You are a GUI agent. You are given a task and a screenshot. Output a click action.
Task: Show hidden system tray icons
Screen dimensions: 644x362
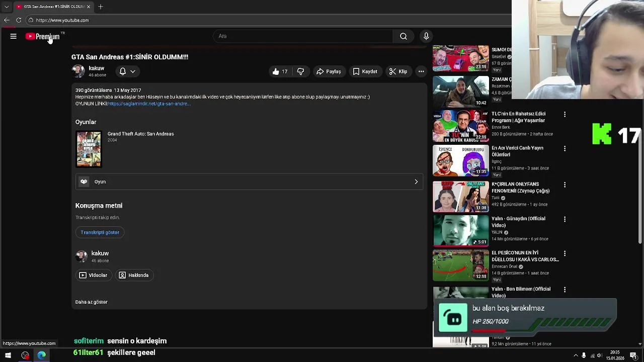pyautogui.click(x=576, y=356)
